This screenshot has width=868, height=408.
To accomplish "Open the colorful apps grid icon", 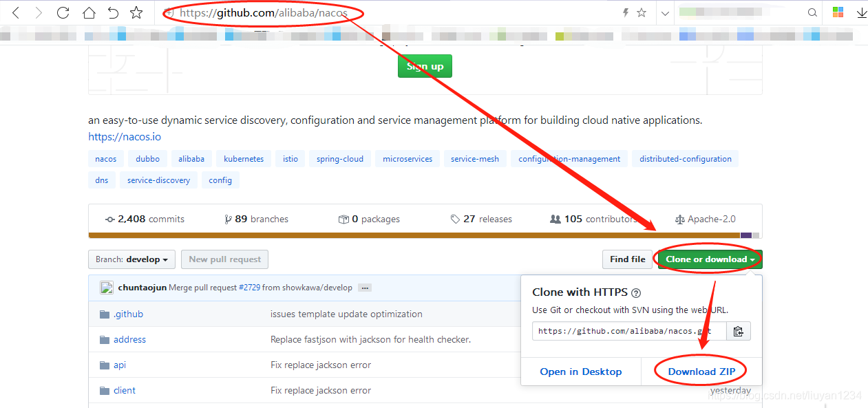I will 838,12.
